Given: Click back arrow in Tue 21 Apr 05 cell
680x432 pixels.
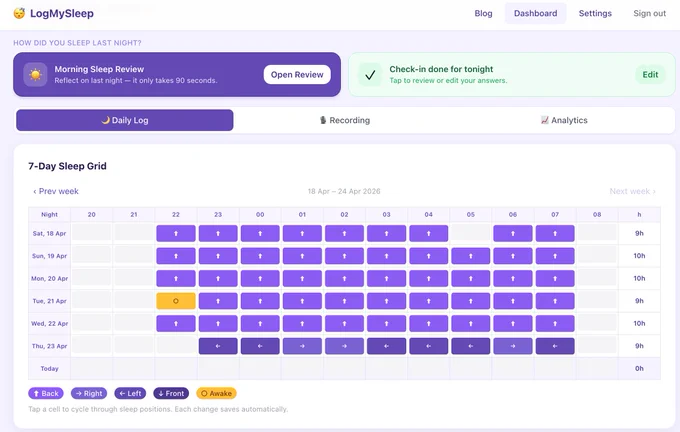Looking at the screenshot, I should pyautogui.click(x=471, y=301).
